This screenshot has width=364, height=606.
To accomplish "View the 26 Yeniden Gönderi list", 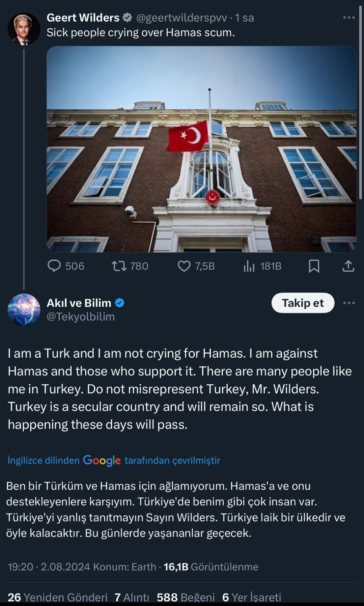I will point(57,597).
